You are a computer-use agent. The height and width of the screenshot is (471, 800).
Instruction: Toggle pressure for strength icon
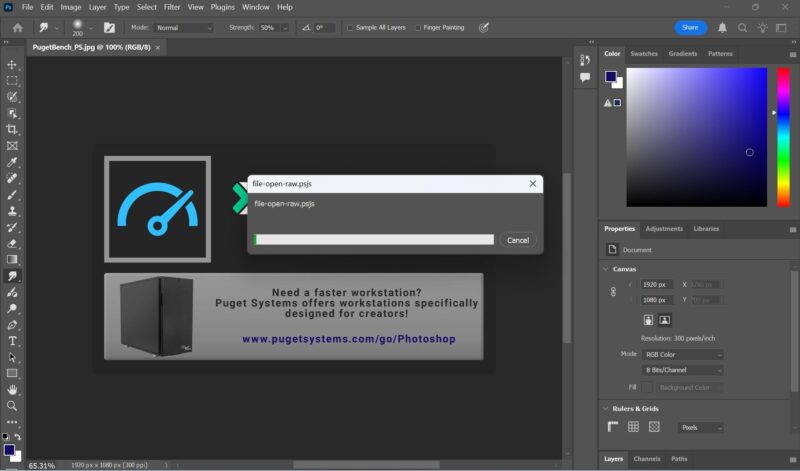coord(484,28)
